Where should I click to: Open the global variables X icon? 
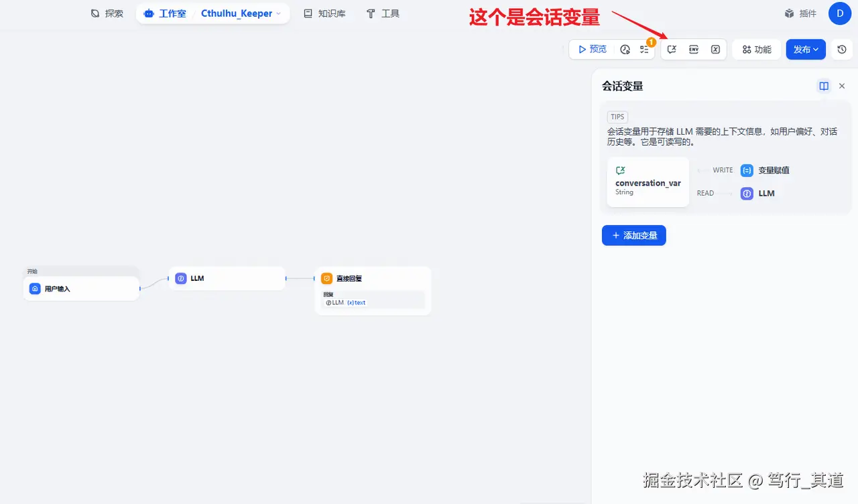(x=715, y=50)
